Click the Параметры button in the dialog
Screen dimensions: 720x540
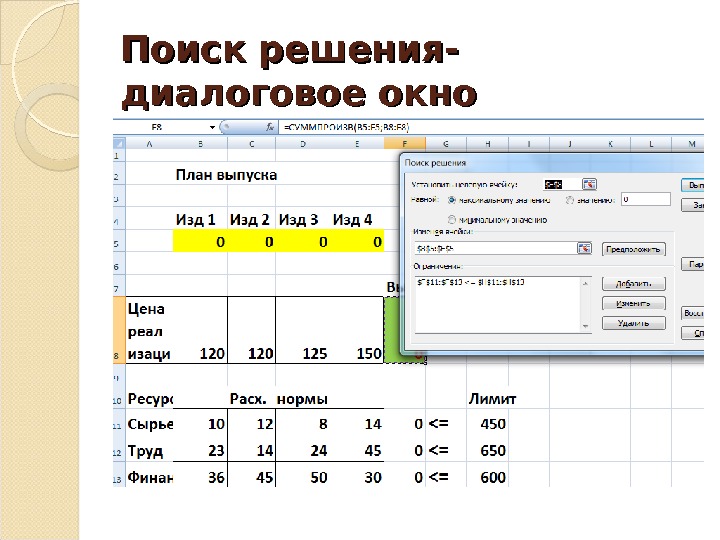coord(692,264)
